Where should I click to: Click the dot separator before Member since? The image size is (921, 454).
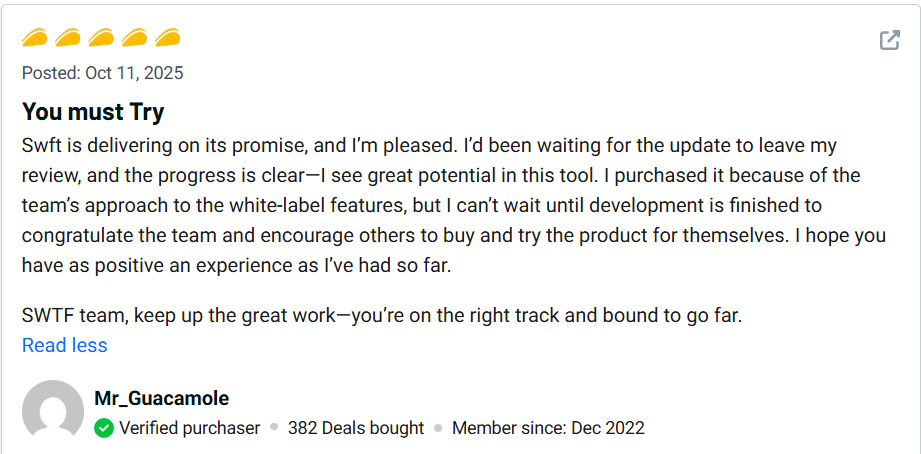point(438,428)
